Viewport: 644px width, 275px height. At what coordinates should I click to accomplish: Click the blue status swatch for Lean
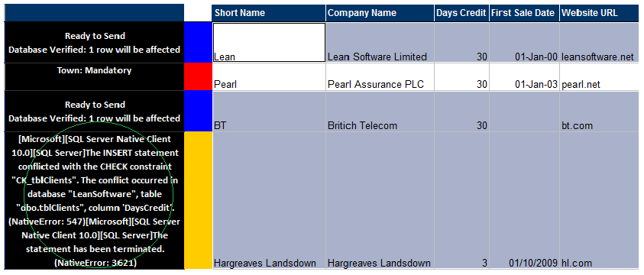tap(199, 42)
